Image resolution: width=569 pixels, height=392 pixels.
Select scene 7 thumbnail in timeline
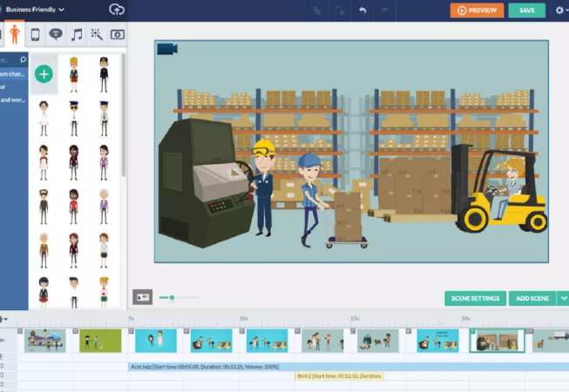point(378,341)
